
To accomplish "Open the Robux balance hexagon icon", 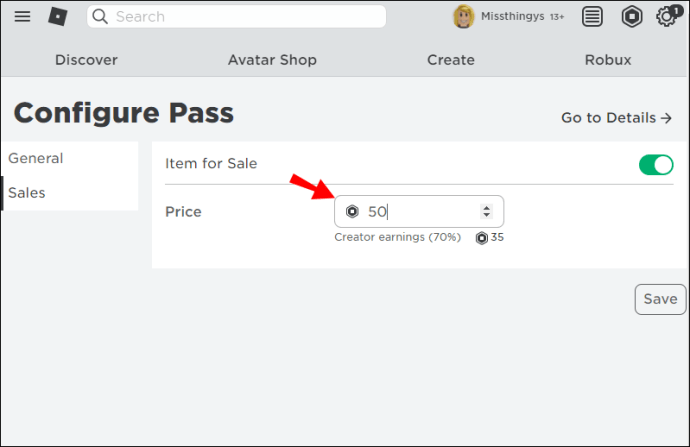I will (632, 17).
